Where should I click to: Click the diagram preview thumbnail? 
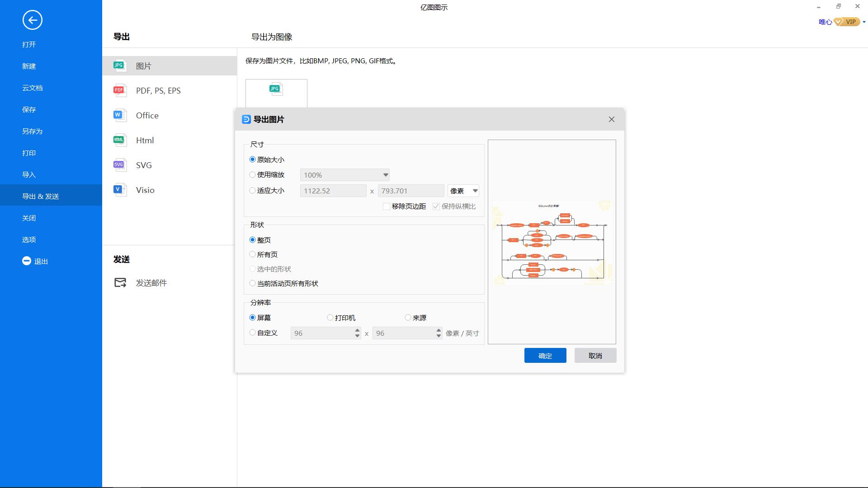tap(552, 242)
